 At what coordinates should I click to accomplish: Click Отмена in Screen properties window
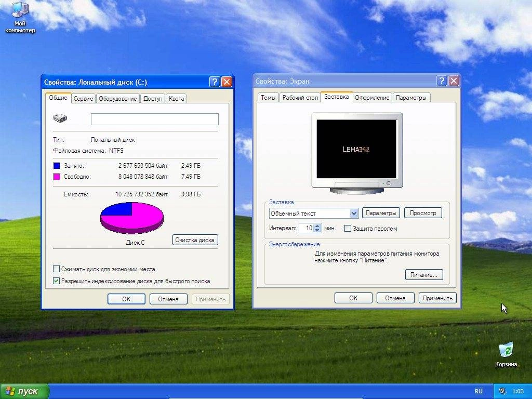click(x=395, y=298)
